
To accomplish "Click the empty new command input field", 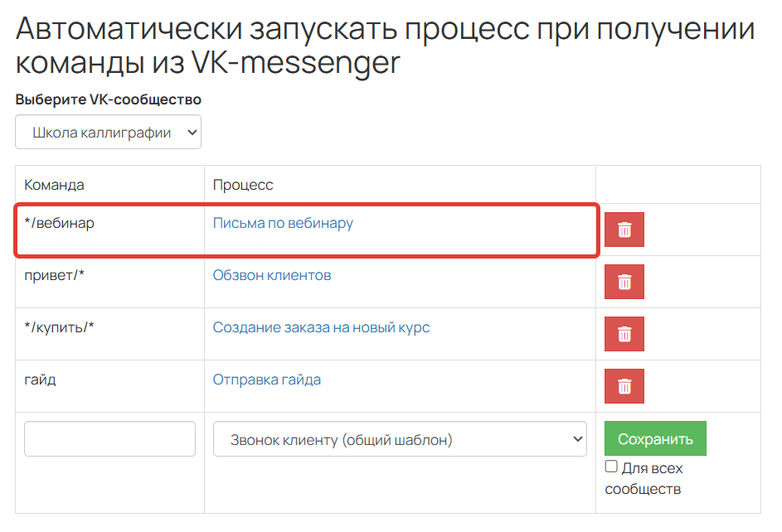I will point(109,438).
